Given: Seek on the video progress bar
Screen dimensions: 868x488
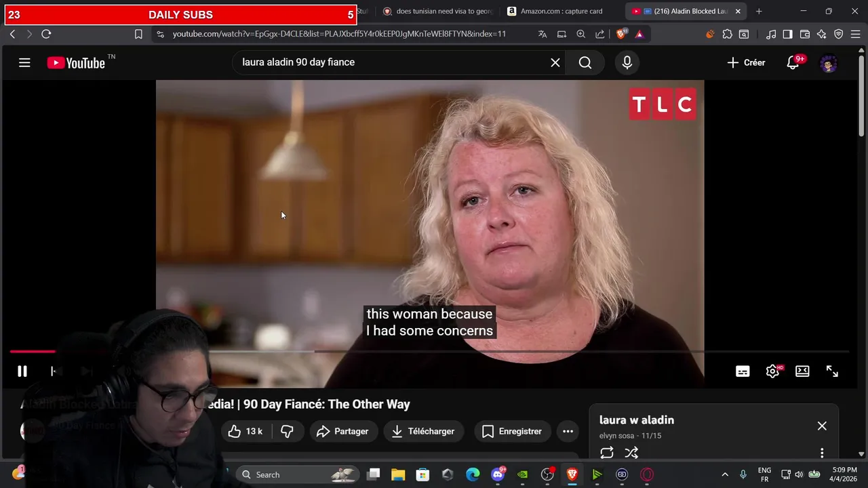Looking at the screenshot, I should [x=429, y=351].
